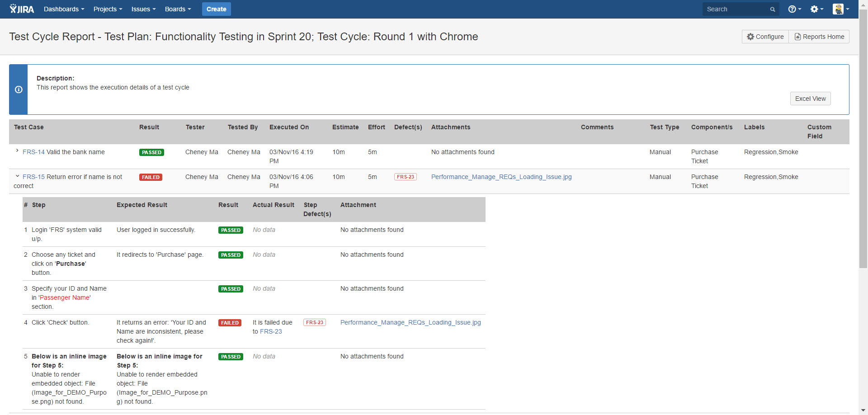This screenshot has width=868, height=415.
Task: Click 'Click 'Check' button.' step text
Action: point(60,322)
